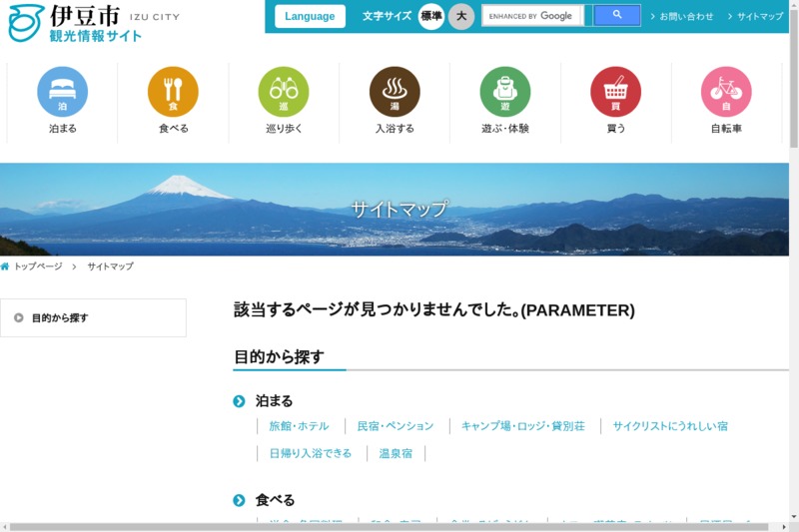
Task: Select the 自転車 bicycle icon
Action: [x=726, y=92]
